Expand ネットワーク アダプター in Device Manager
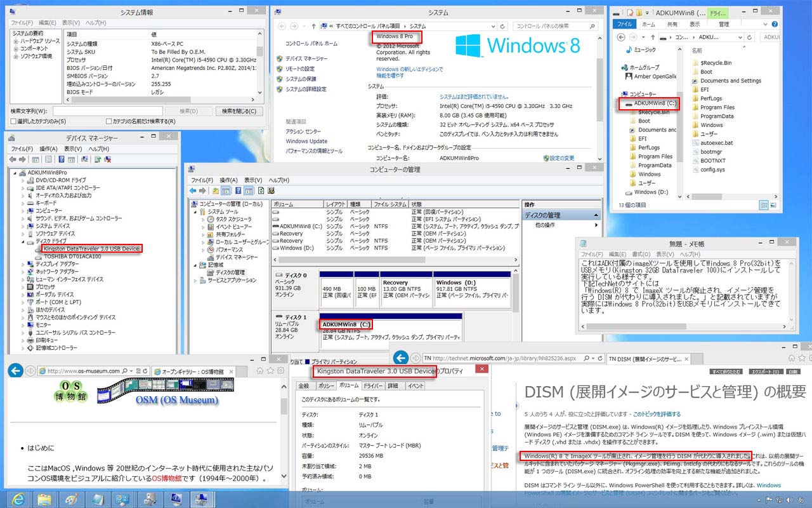Screen dimensions: 812x508 pyautogui.click(x=24, y=272)
